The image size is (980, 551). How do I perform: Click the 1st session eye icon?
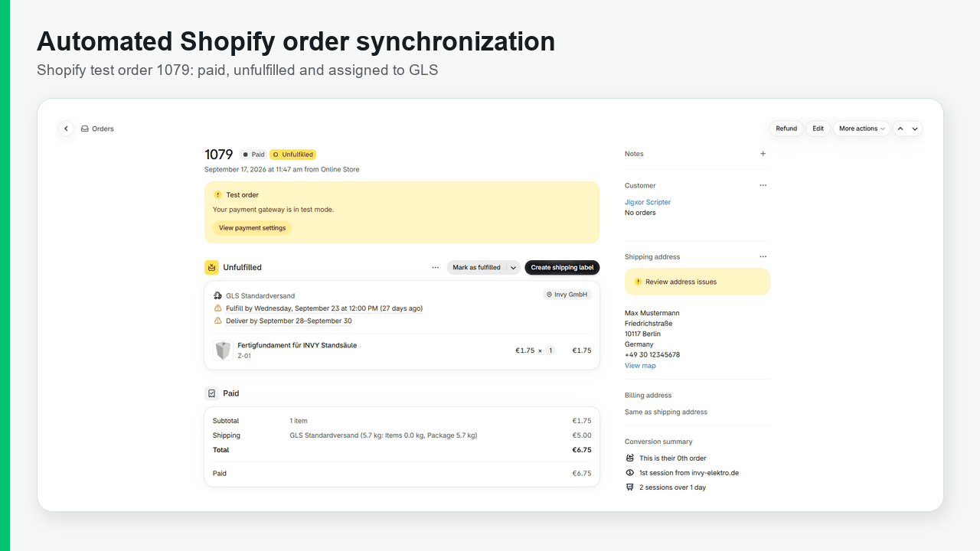click(x=630, y=473)
